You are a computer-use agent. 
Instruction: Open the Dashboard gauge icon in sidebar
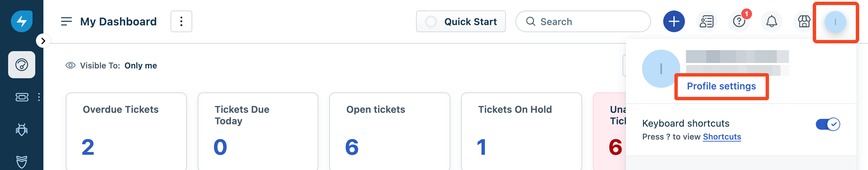coord(22,65)
